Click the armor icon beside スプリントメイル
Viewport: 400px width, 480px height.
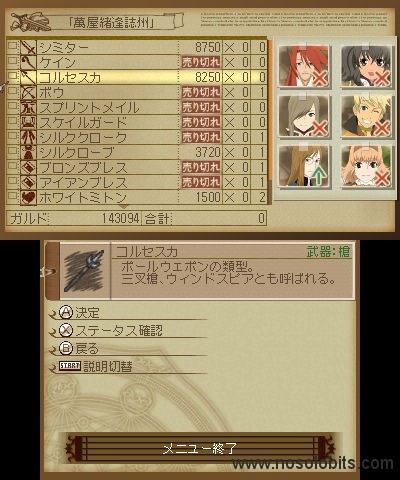coord(29,107)
